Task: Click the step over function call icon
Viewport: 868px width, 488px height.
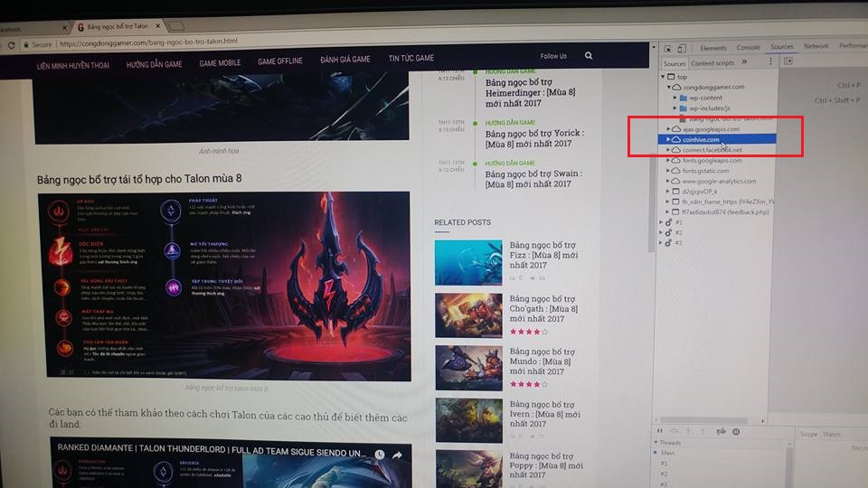Action: 674,431
